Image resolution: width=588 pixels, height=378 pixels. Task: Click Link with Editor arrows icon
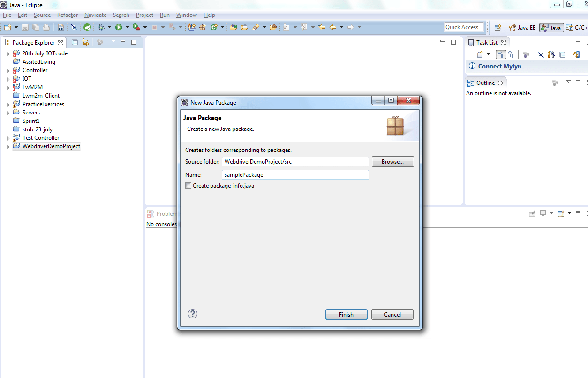point(85,42)
